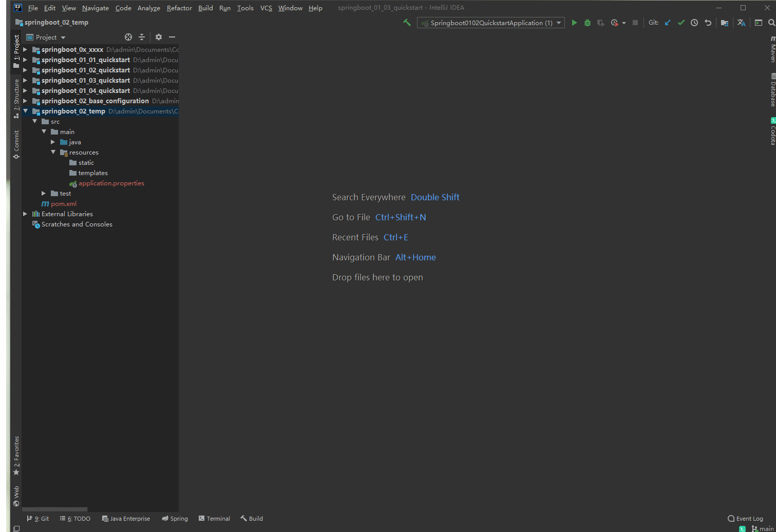The height and width of the screenshot is (532, 776).
Task: Toggle the Web tool window tab
Action: coord(16,496)
